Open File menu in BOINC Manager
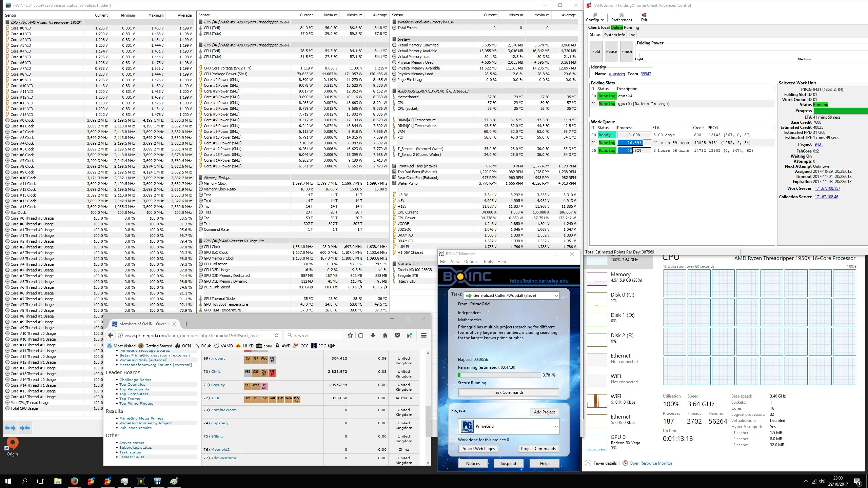This screenshot has height=488, width=868. 443,262
